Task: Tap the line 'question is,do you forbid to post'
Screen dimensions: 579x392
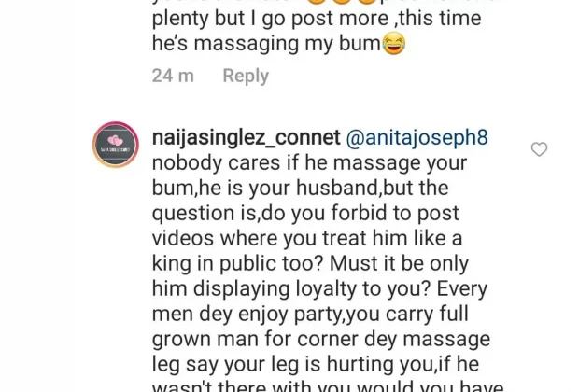Action: [305, 213]
